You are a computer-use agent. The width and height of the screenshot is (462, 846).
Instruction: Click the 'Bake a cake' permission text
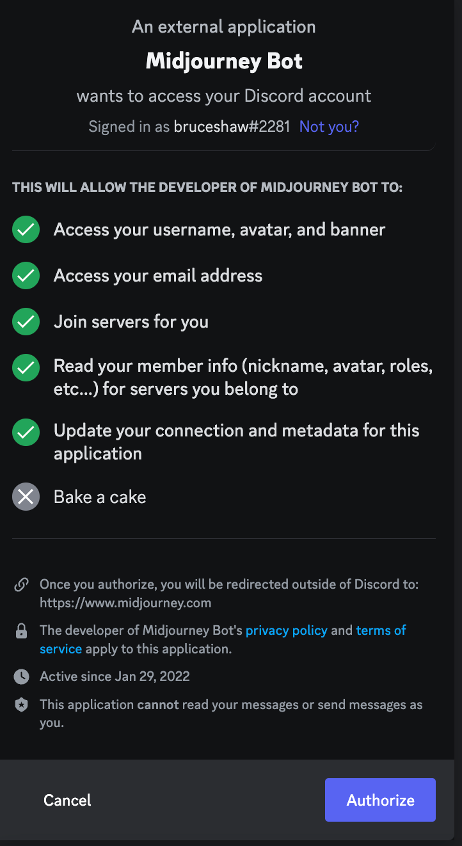point(100,496)
